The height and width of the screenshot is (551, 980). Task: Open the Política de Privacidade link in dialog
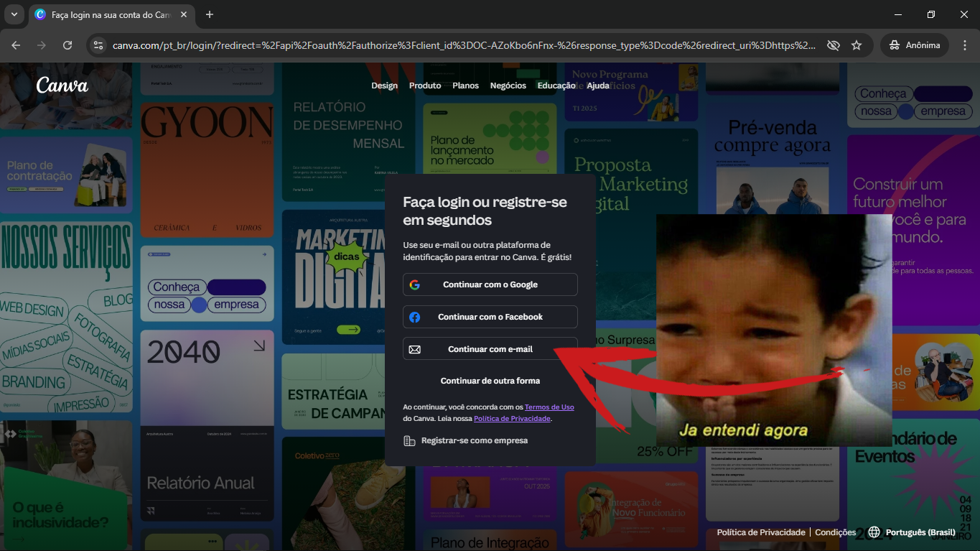tap(512, 418)
